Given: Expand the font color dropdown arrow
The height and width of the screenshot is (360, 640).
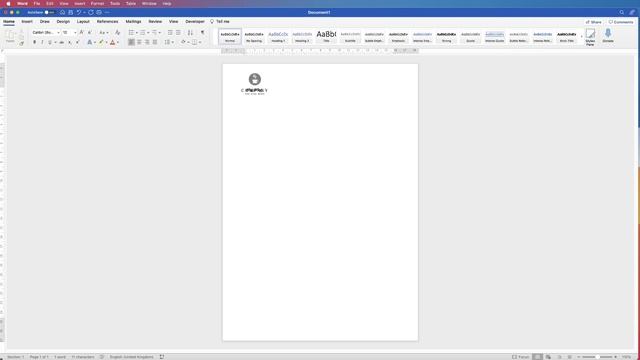Looking at the screenshot, I should pyautogui.click(x=118, y=42).
